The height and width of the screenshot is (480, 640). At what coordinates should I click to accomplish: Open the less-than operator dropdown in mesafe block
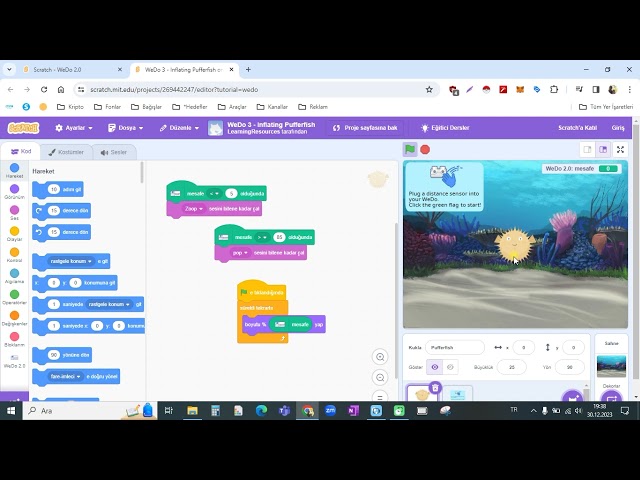(214, 193)
